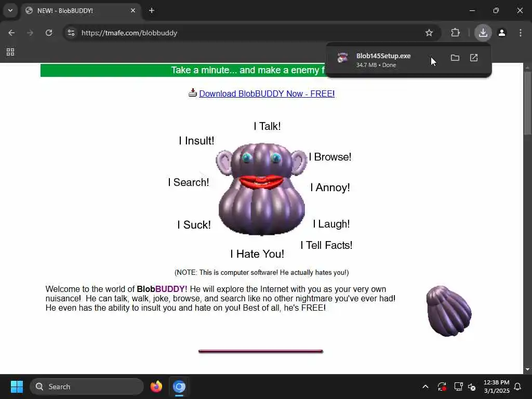
Task: Click the 'I Search!' text
Action: coord(188,182)
